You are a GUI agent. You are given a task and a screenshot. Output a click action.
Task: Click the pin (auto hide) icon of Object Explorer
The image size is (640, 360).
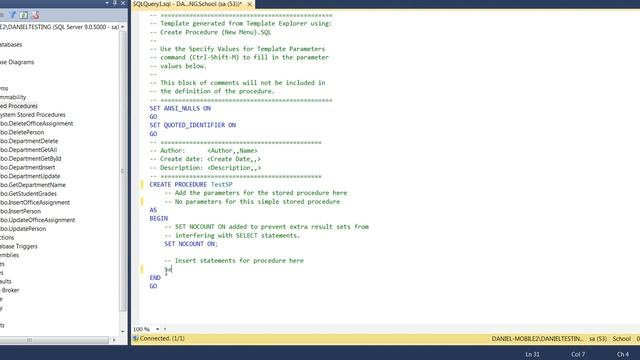click(115, 3)
